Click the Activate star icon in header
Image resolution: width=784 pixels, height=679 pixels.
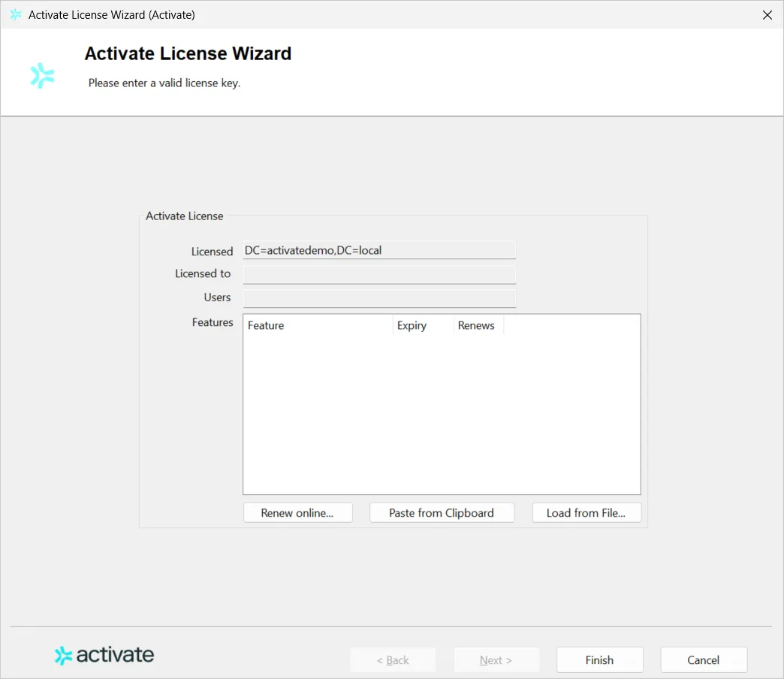tap(42, 76)
